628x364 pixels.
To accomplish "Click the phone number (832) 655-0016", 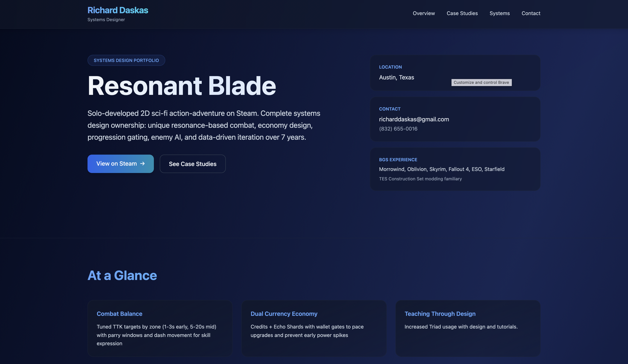I will (x=398, y=129).
